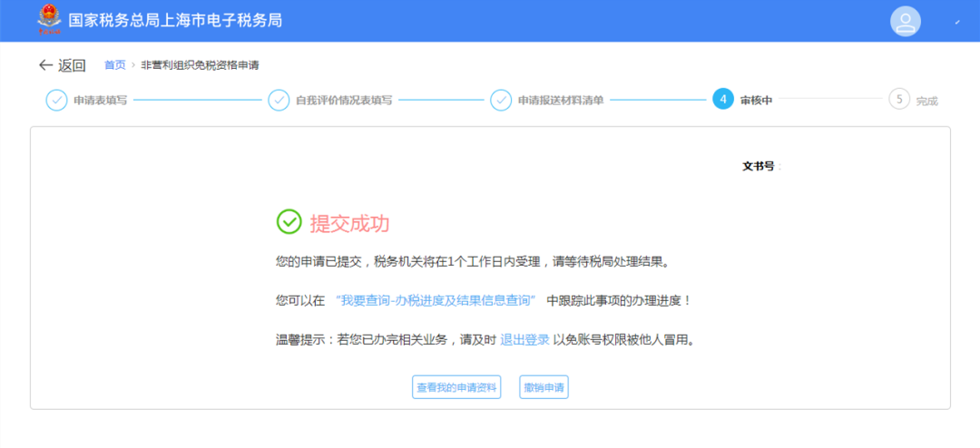Click the user avatar icon
The width and height of the screenshot is (980, 448).
click(x=905, y=21)
